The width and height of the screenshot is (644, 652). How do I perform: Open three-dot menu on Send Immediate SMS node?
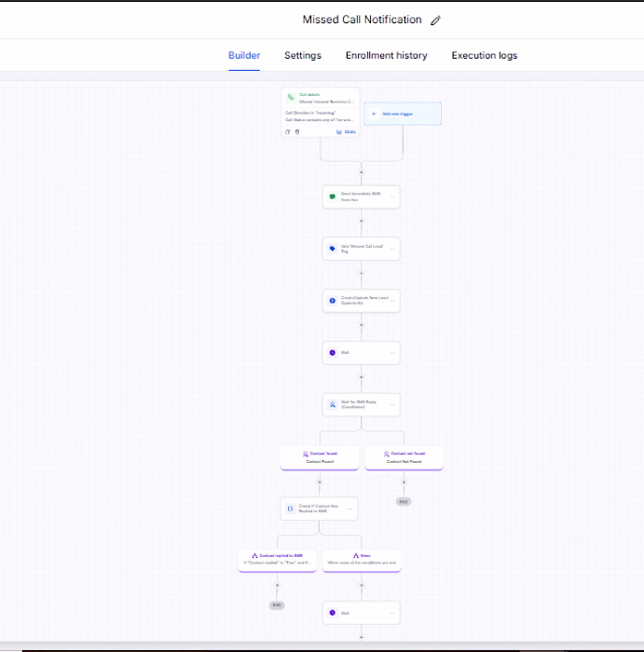point(392,197)
